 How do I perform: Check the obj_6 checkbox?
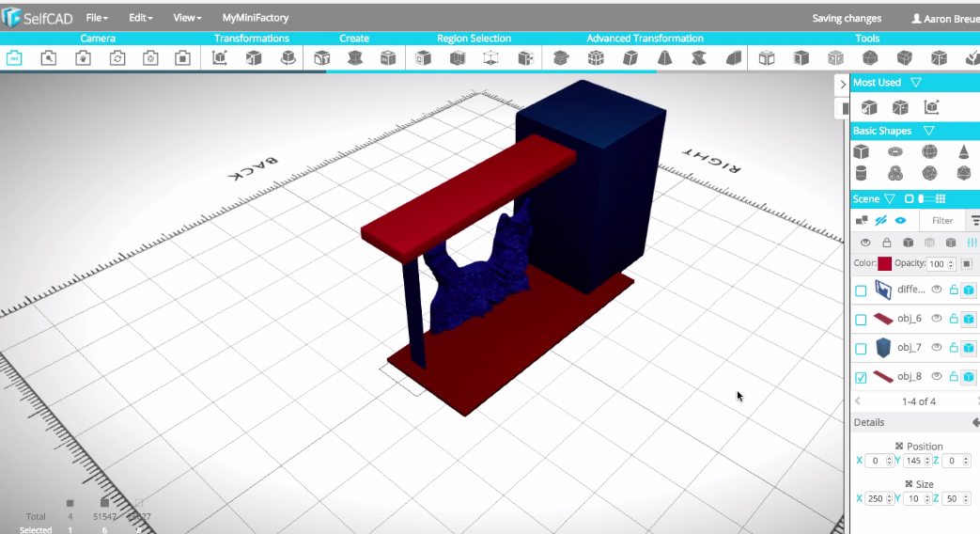861,320
